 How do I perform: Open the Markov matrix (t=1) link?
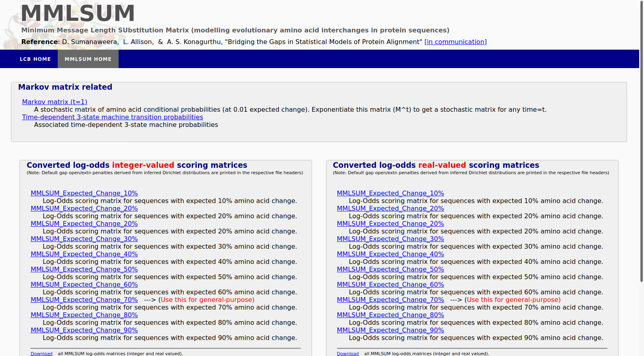point(55,102)
